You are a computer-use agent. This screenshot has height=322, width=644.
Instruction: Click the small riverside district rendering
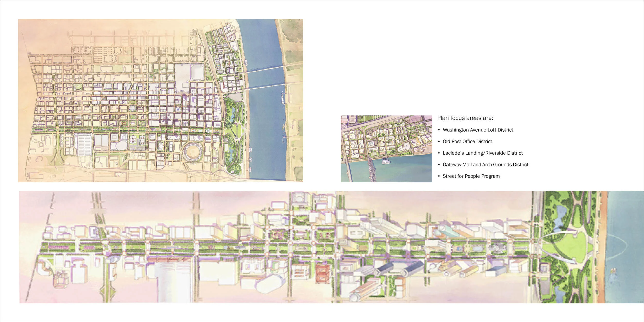pos(386,149)
